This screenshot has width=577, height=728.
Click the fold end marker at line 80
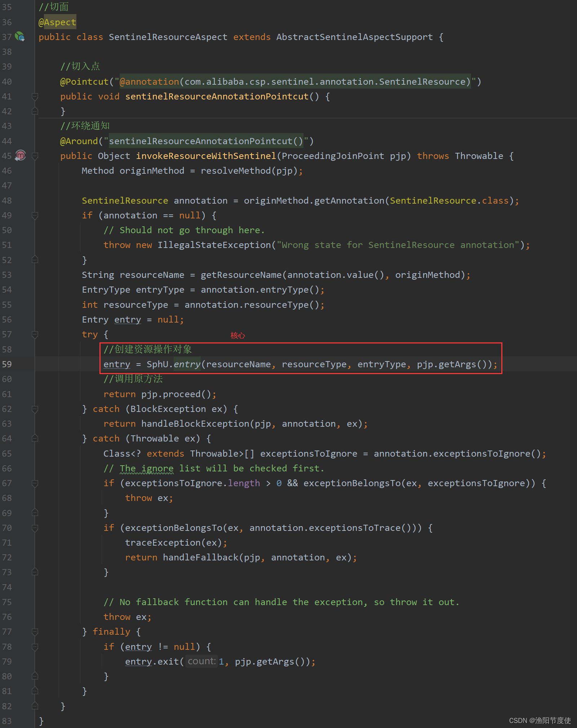pos(35,676)
